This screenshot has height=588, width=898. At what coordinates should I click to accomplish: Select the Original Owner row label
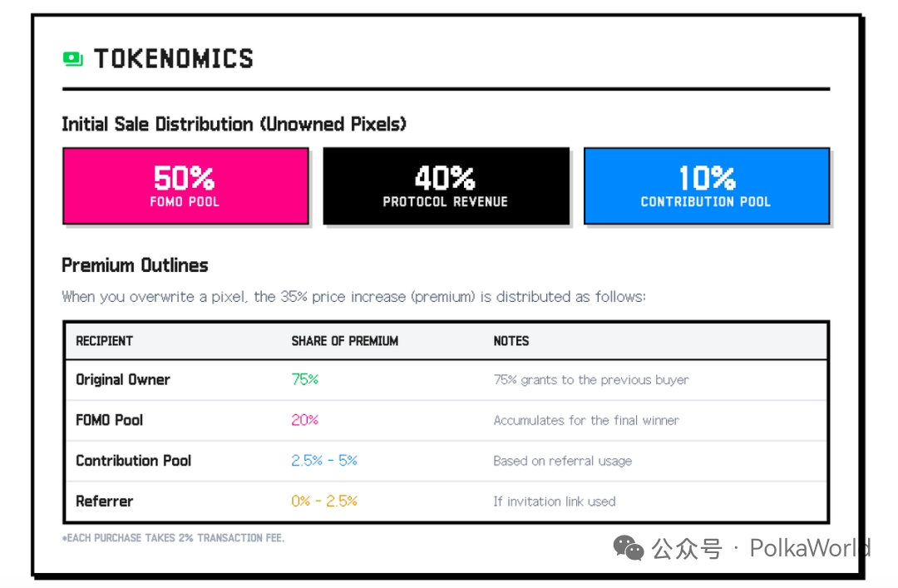coord(122,380)
